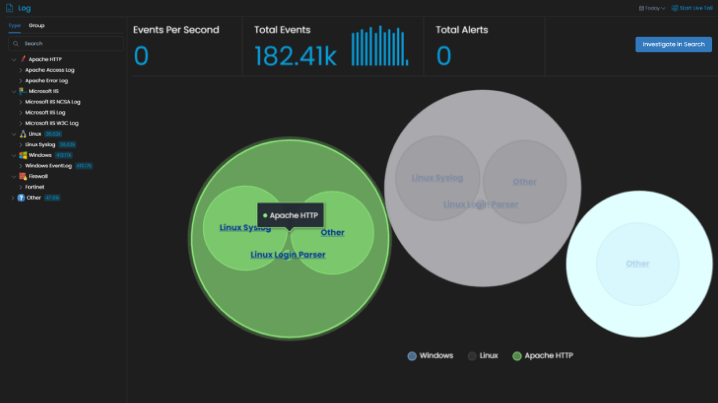The height and width of the screenshot is (403, 718).
Task: Open Linux Login Parser link in green bubble
Action: click(287, 255)
